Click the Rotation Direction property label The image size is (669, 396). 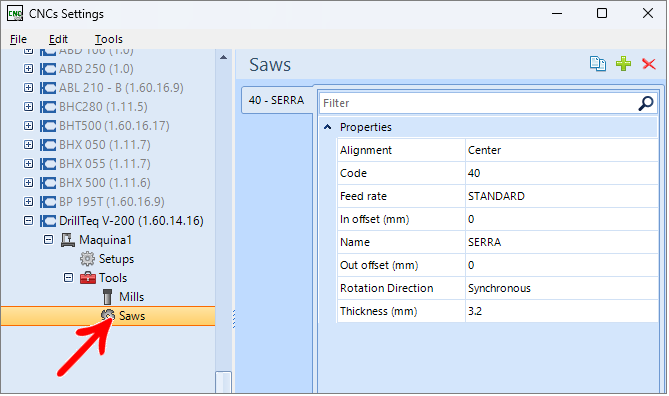(387, 288)
